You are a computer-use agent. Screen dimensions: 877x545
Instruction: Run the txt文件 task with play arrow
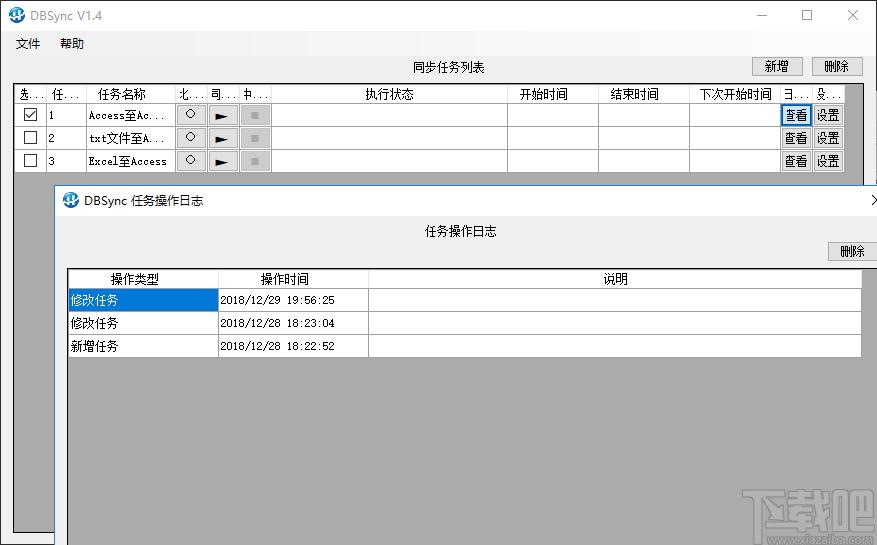tap(223, 138)
